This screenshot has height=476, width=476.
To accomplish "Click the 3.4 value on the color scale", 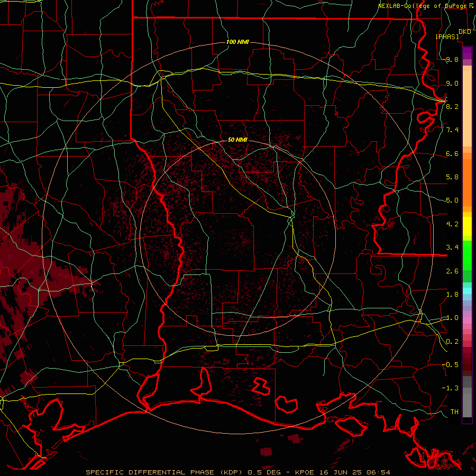I will coord(452,248).
